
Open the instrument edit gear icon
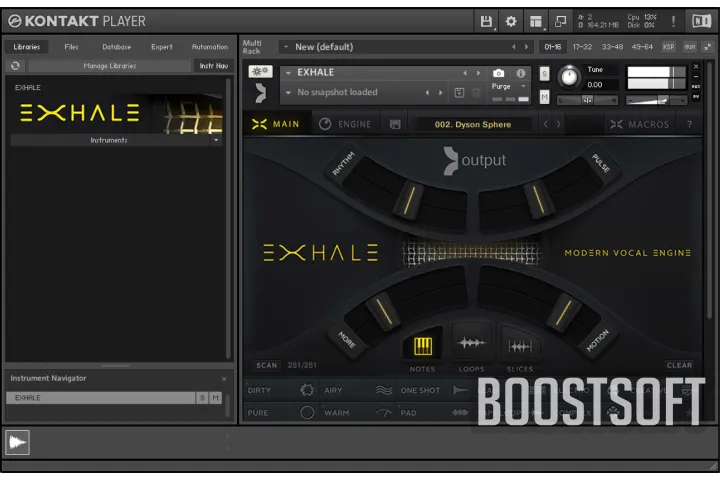tap(260, 71)
